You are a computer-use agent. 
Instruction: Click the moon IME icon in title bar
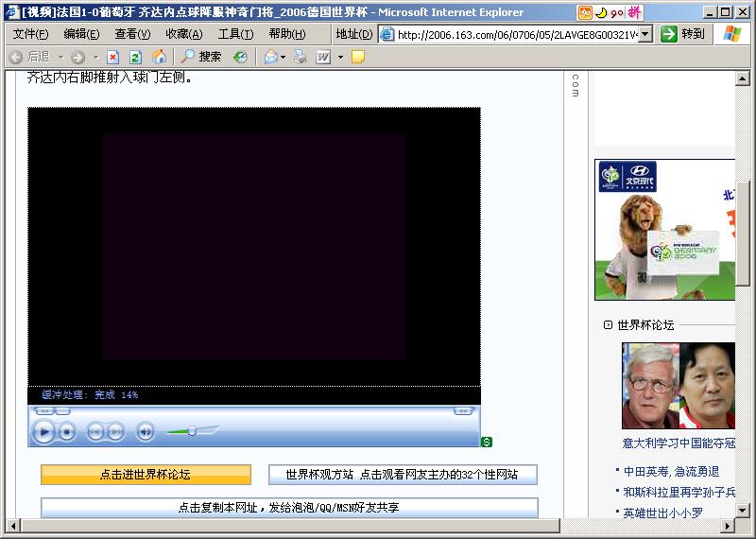point(601,13)
